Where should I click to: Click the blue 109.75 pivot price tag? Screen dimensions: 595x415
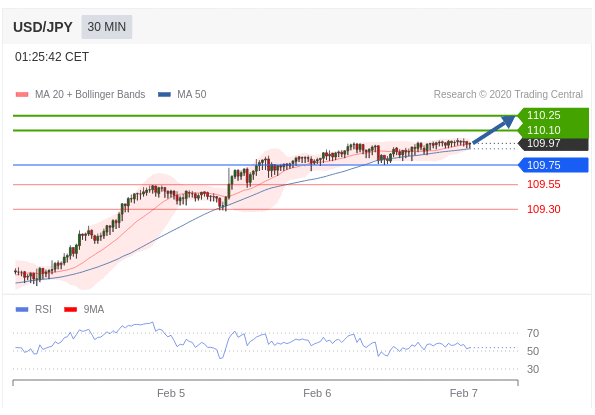point(553,165)
